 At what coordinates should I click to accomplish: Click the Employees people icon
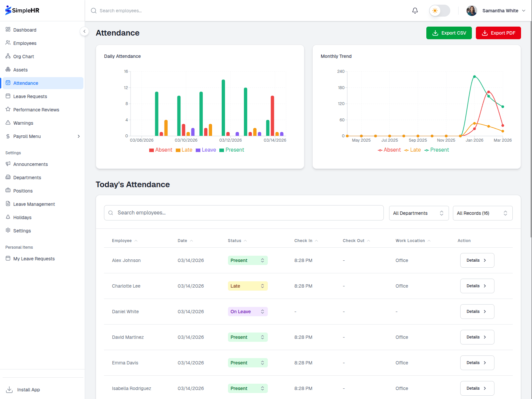[8, 43]
